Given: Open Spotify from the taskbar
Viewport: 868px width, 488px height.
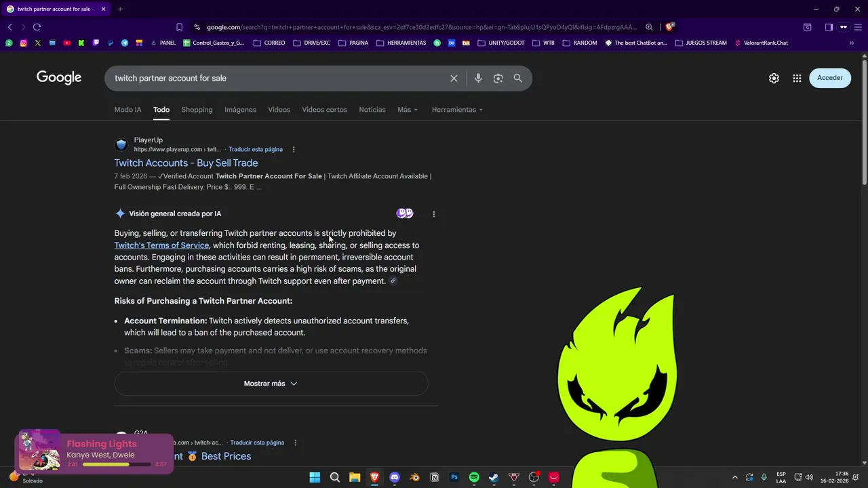Looking at the screenshot, I should (474, 477).
